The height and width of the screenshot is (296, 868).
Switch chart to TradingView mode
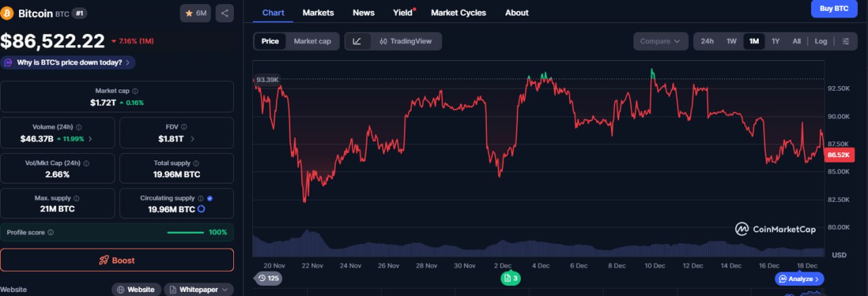(406, 41)
